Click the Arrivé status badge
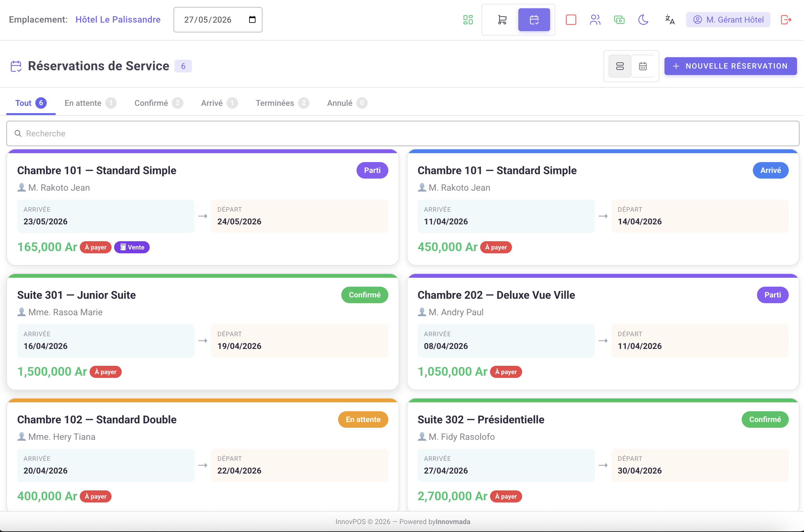This screenshot has width=804, height=532. (770, 170)
